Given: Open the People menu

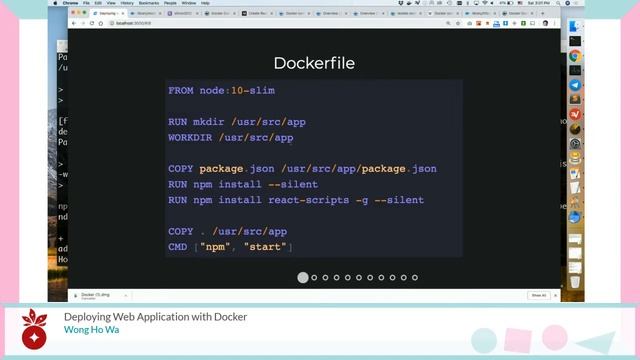Looking at the screenshot, I should [170, 3].
